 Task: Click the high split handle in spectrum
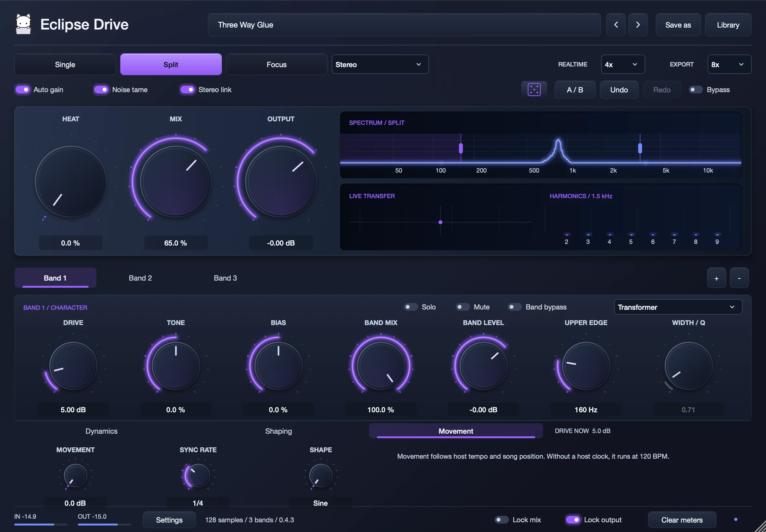[x=640, y=148]
